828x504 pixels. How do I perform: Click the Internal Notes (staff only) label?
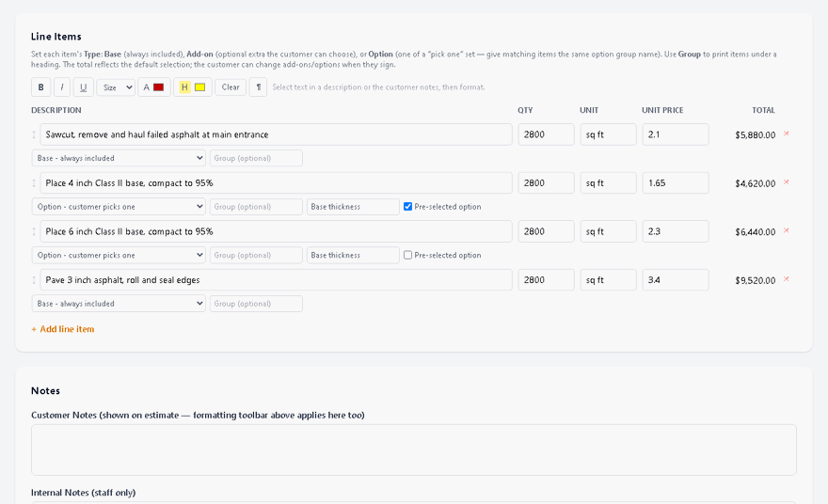coord(84,493)
